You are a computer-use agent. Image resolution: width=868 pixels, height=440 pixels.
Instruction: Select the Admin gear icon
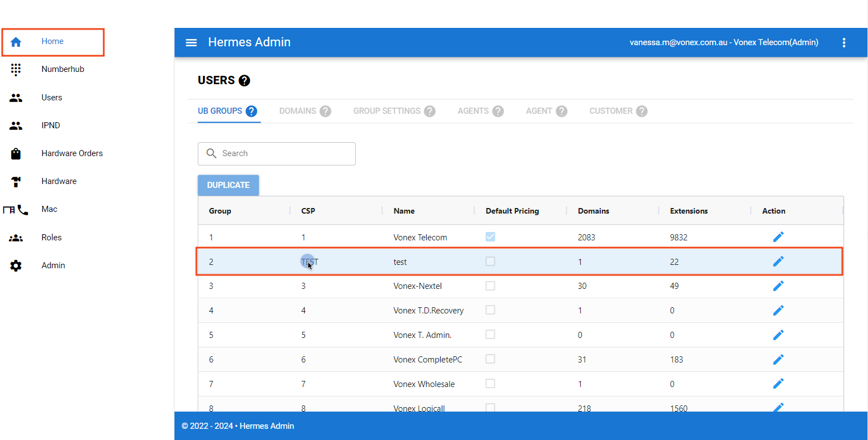[16, 265]
